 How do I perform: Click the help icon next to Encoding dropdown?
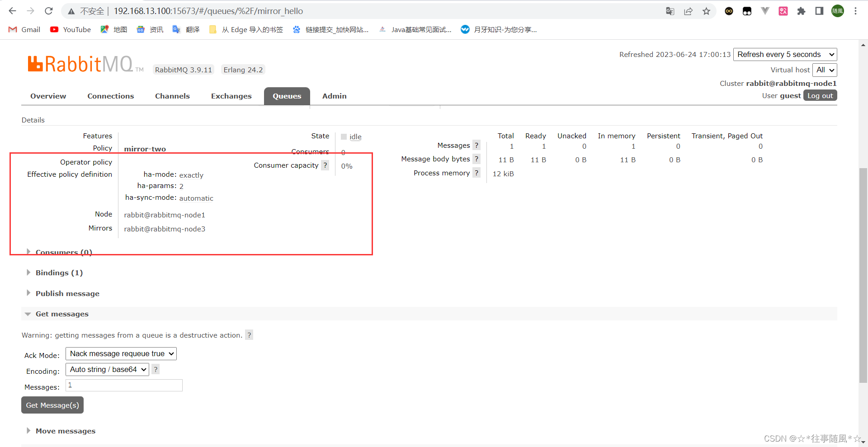tap(156, 369)
